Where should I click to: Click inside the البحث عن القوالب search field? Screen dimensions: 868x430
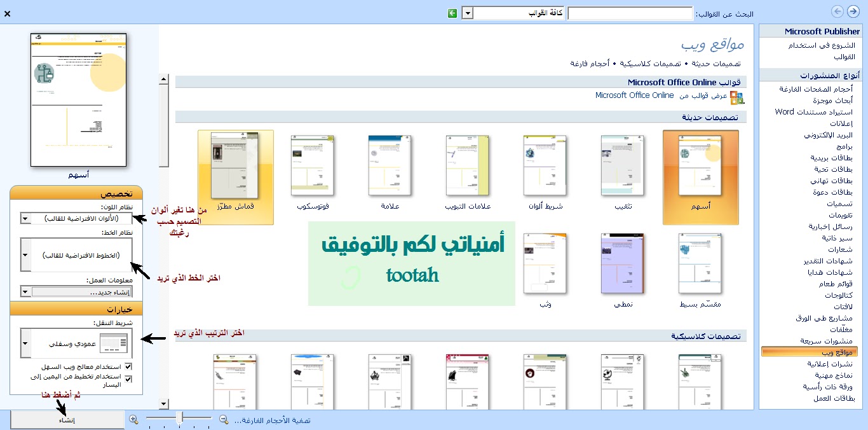tap(629, 13)
